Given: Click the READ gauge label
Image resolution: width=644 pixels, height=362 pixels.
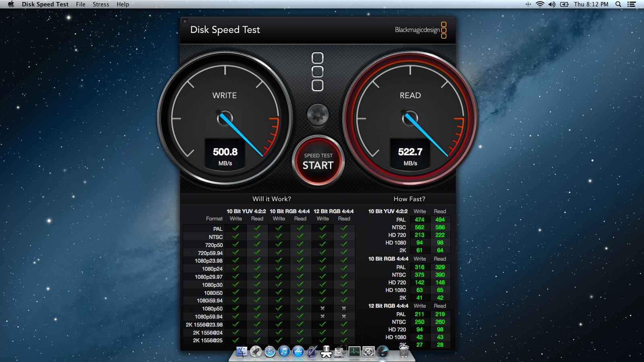Looking at the screenshot, I should 410,95.
